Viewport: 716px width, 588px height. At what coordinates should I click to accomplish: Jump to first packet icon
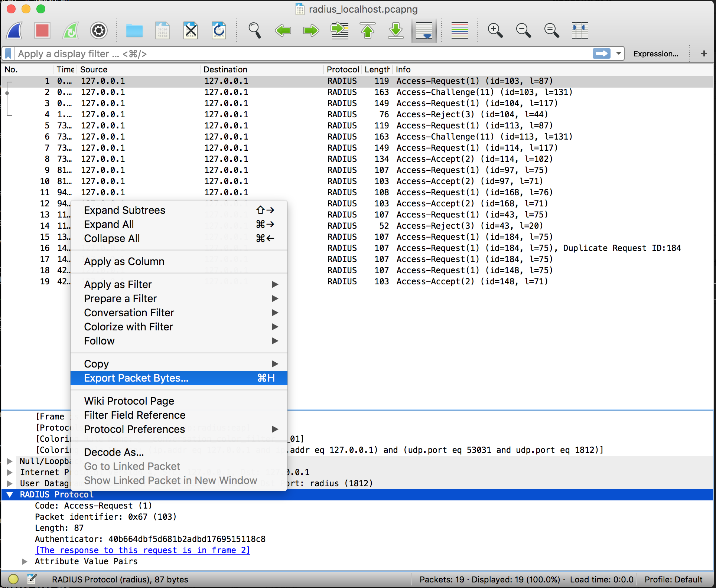click(368, 30)
